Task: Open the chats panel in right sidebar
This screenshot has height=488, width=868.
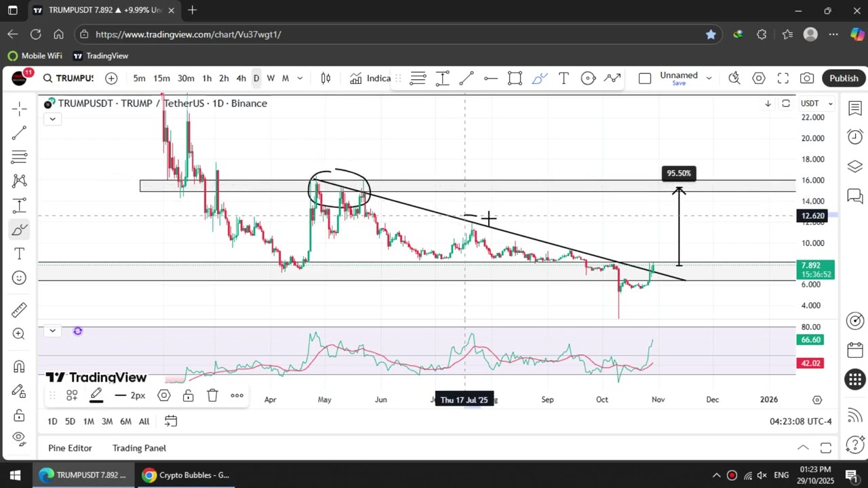Action: point(854,196)
